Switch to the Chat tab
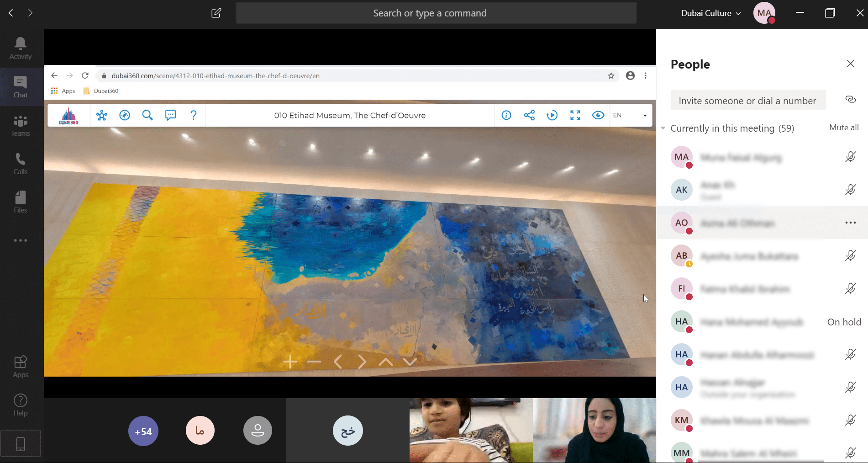The image size is (868, 463). click(x=21, y=87)
